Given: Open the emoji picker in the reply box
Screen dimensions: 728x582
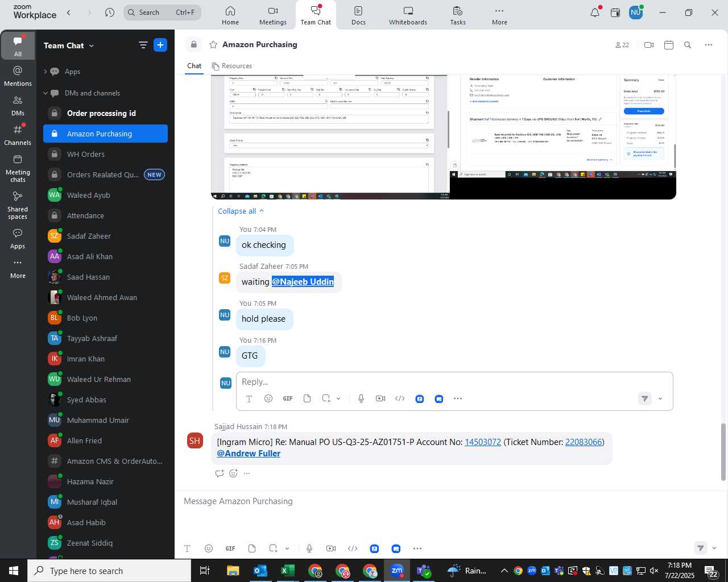Looking at the screenshot, I should point(268,398).
